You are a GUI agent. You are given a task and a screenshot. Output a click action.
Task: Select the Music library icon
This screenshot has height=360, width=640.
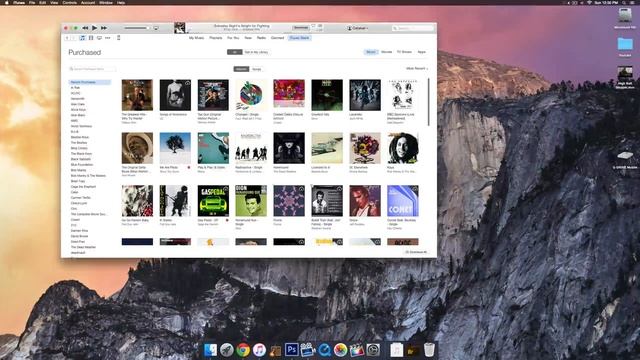82,38
